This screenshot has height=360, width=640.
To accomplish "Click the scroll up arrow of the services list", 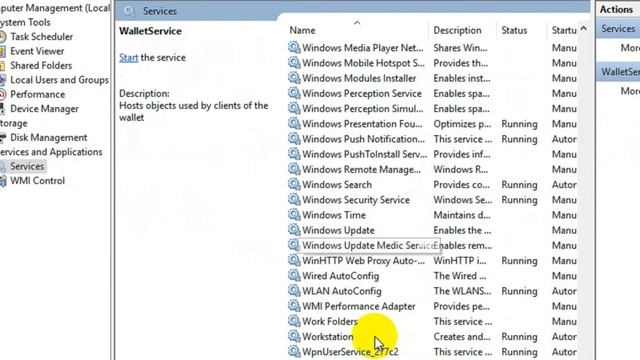I will 584,29.
